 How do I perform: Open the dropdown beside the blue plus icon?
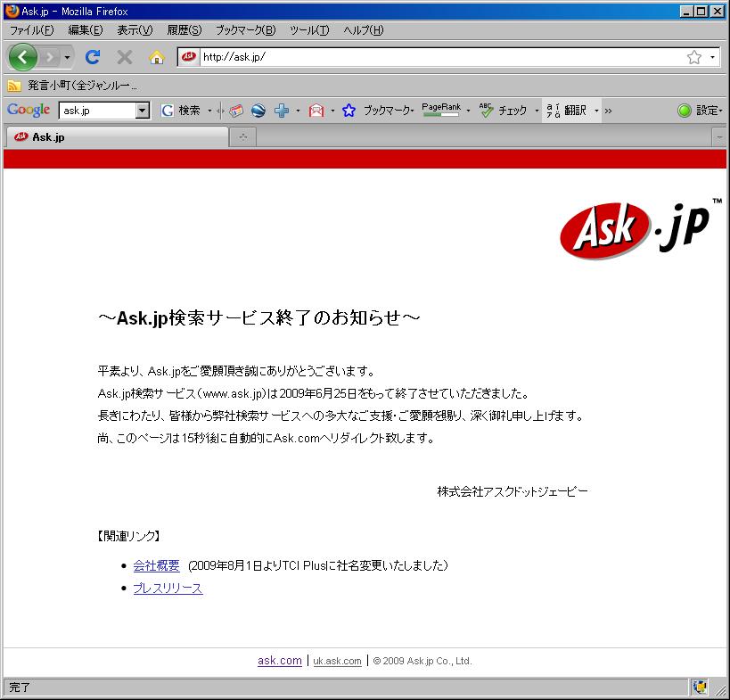point(298,111)
